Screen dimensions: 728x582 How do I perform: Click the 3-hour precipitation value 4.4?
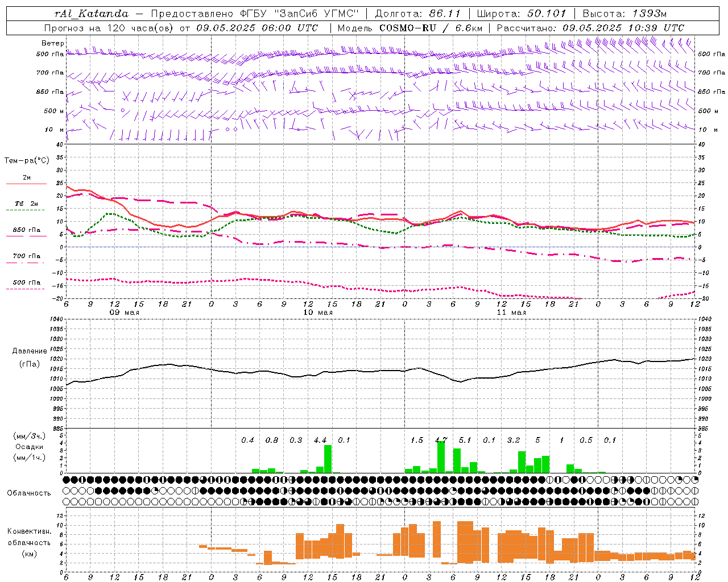tap(320, 440)
